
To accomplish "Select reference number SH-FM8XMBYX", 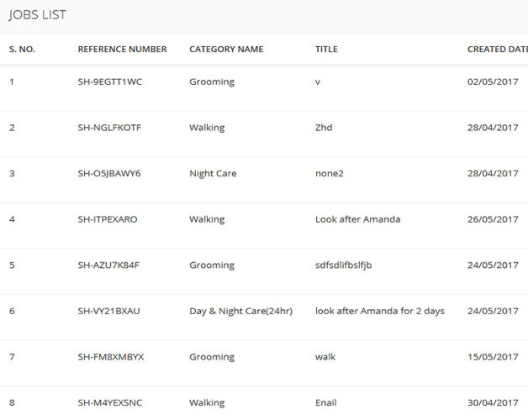I will 111,357.
